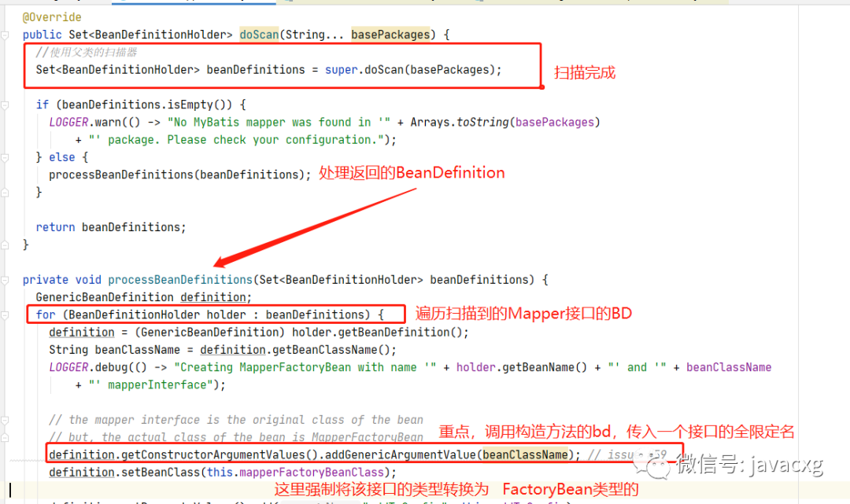Click the 'else' keyword
The image size is (850, 504).
pos(62,157)
